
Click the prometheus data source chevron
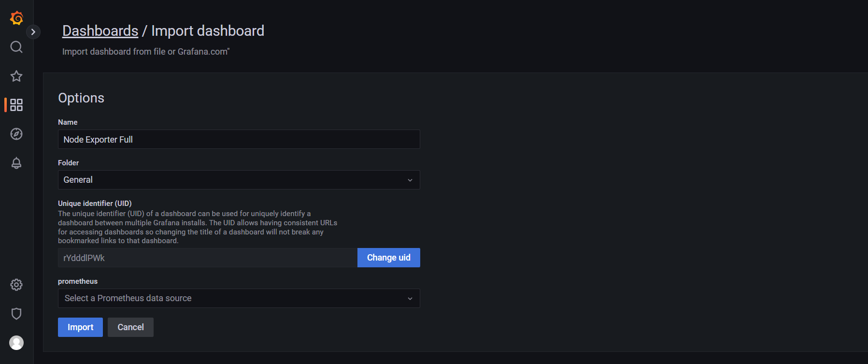point(410,299)
